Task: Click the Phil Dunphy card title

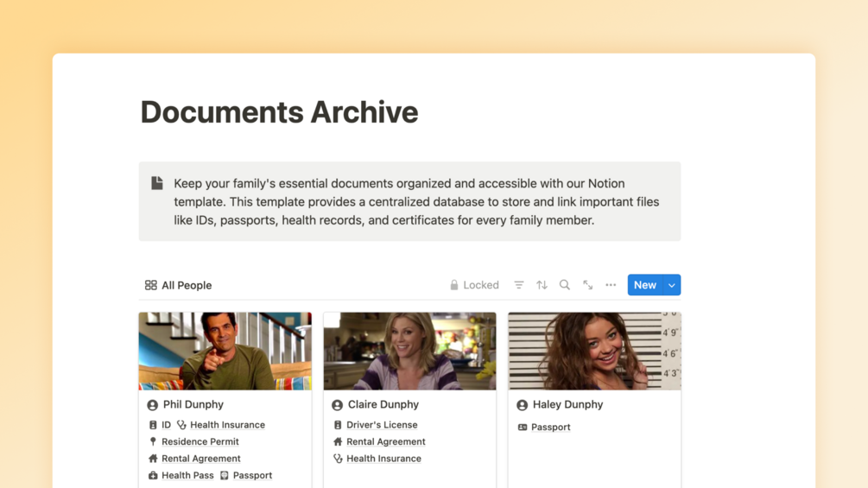Action: [x=193, y=404]
